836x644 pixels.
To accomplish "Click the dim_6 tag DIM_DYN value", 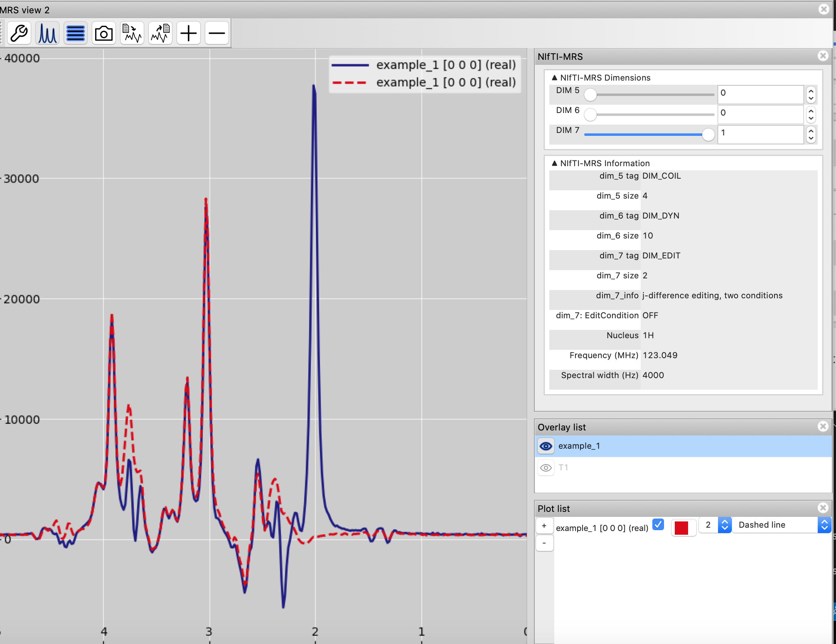I will tap(661, 216).
